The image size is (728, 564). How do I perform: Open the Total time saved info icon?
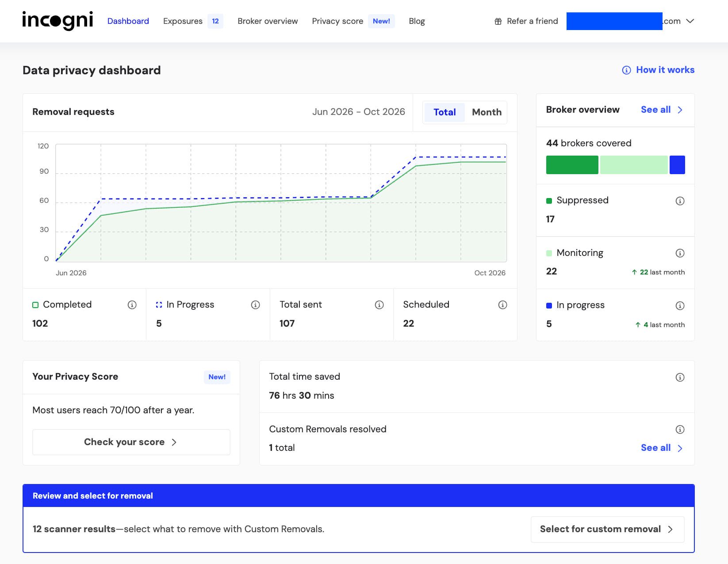click(680, 377)
